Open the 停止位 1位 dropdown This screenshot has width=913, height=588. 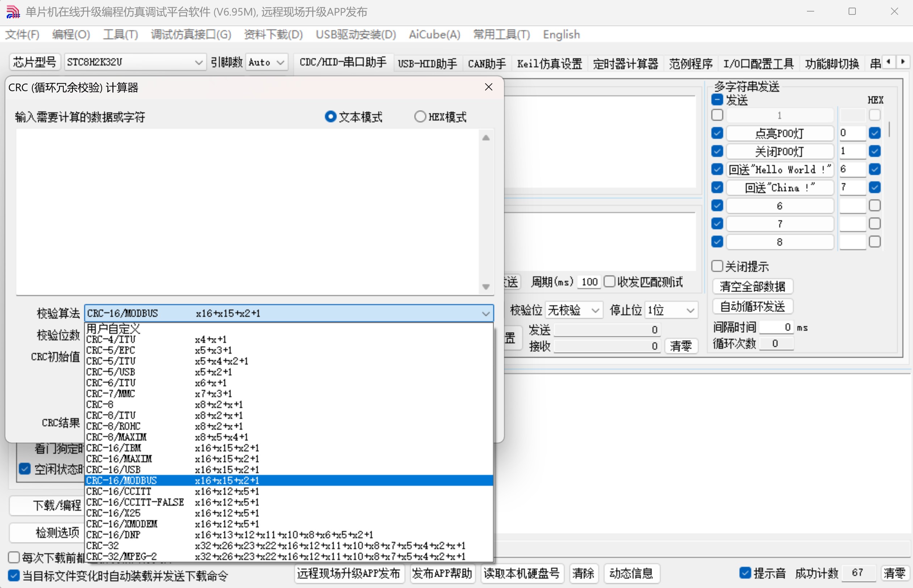672,310
